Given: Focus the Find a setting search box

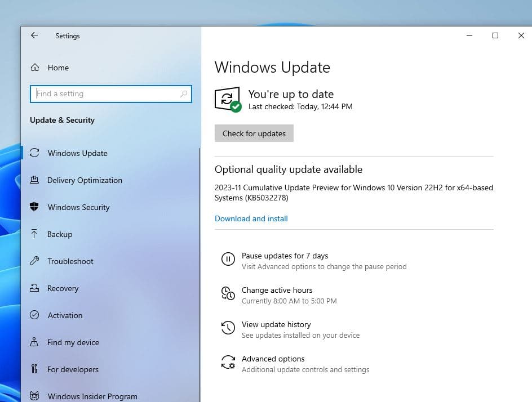Looking at the screenshot, I should tap(110, 94).
